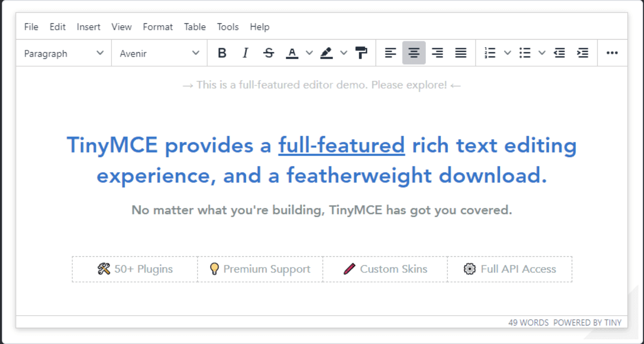Image resolution: width=644 pixels, height=344 pixels.
Task: Align text to the right
Action: [x=437, y=53]
